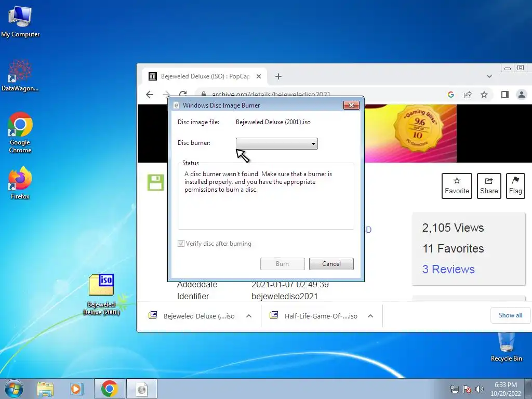Expand the Disc burner dropdown

click(x=277, y=143)
